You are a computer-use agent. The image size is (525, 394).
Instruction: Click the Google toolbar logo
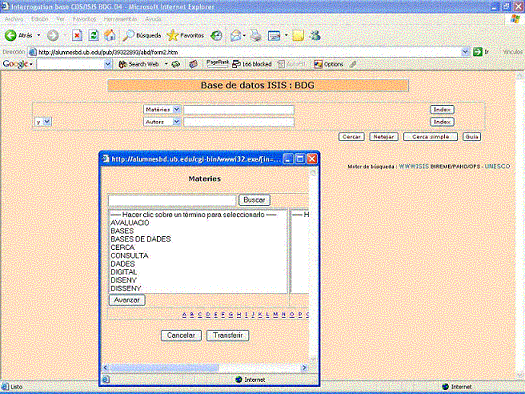coord(15,64)
